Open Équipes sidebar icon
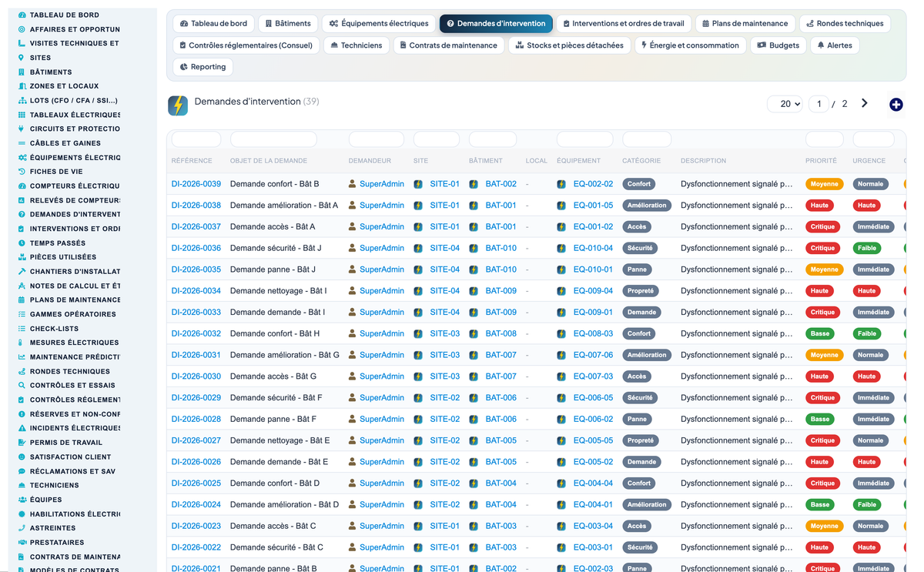This screenshot has height=572, width=924. click(x=22, y=500)
